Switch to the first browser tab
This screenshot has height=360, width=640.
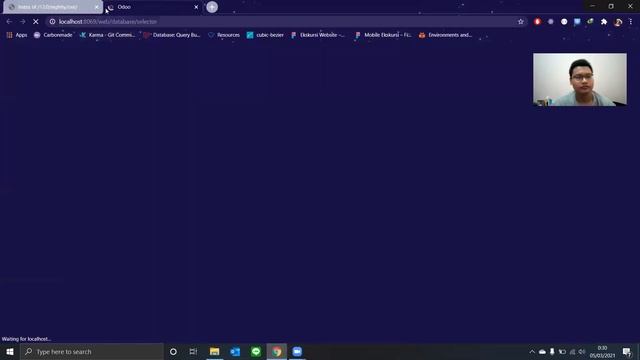pyautogui.click(x=53, y=7)
